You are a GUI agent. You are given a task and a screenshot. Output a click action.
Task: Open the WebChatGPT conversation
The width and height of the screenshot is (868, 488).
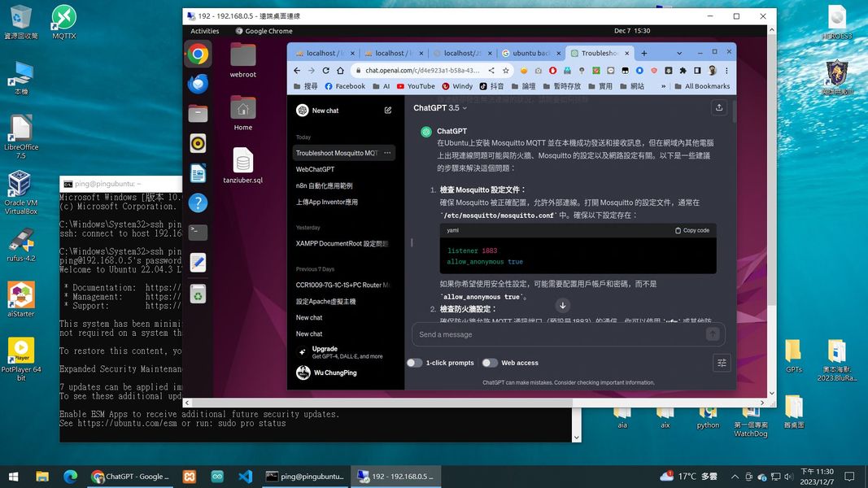316,169
